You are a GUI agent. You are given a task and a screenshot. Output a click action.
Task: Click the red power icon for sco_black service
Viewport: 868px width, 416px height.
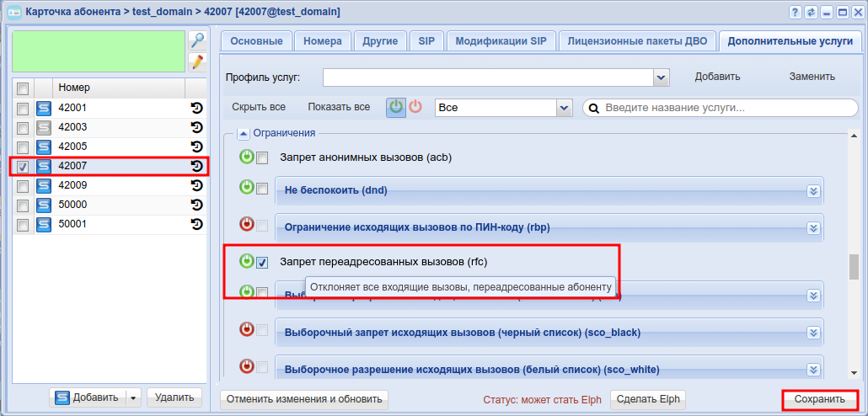[x=246, y=329]
